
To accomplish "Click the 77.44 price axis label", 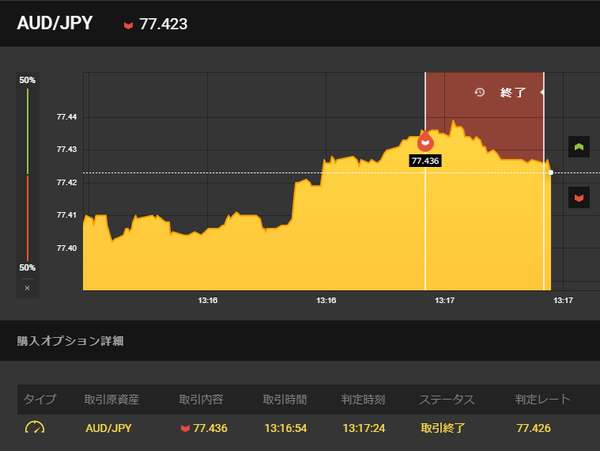I will click(x=67, y=117).
